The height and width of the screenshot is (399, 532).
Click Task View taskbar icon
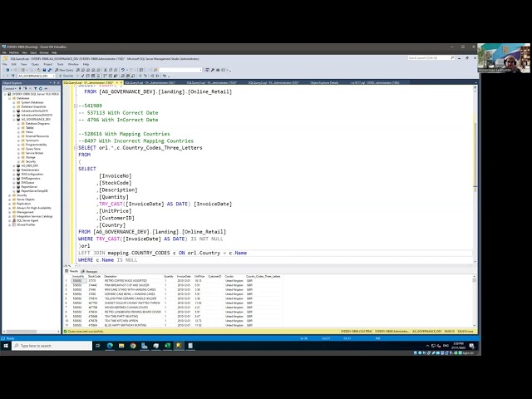[x=98, y=346]
